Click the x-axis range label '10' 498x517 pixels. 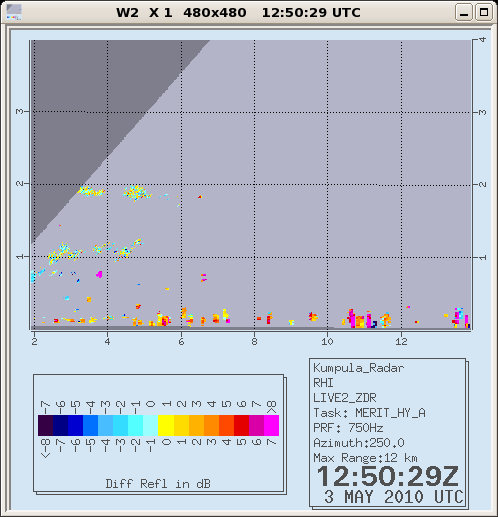pos(327,341)
